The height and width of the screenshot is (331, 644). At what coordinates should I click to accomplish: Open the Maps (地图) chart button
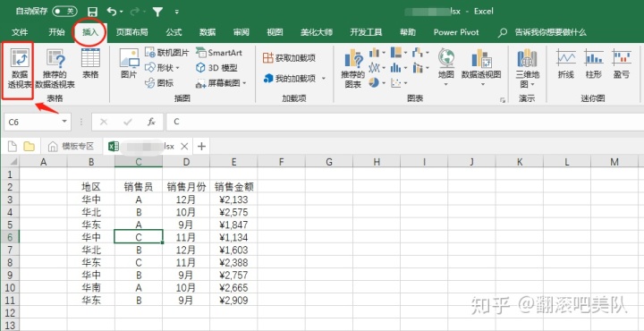pos(446,68)
